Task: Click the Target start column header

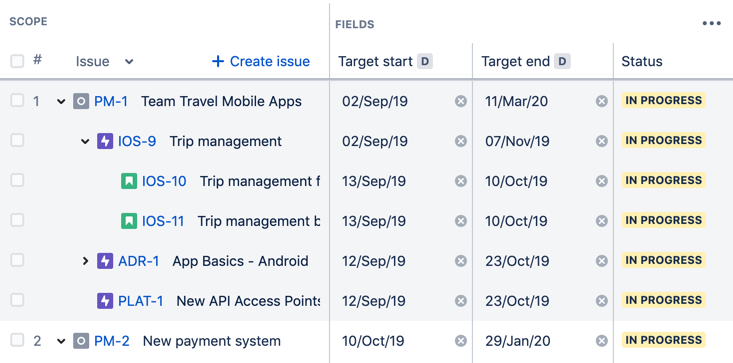Action: 375,62
